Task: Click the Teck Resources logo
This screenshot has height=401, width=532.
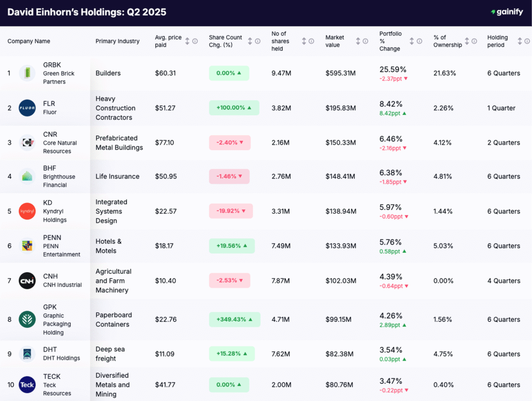Action: tap(27, 385)
